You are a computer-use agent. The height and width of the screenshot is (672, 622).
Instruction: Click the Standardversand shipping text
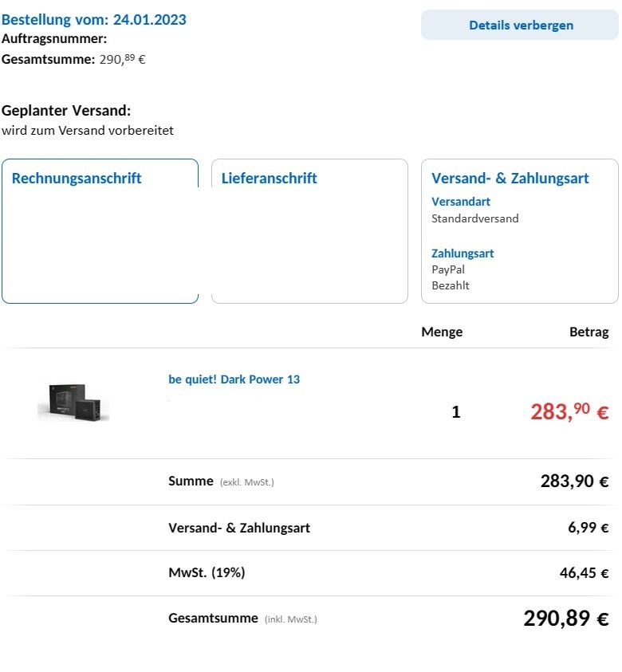pyautogui.click(x=475, y=218)
